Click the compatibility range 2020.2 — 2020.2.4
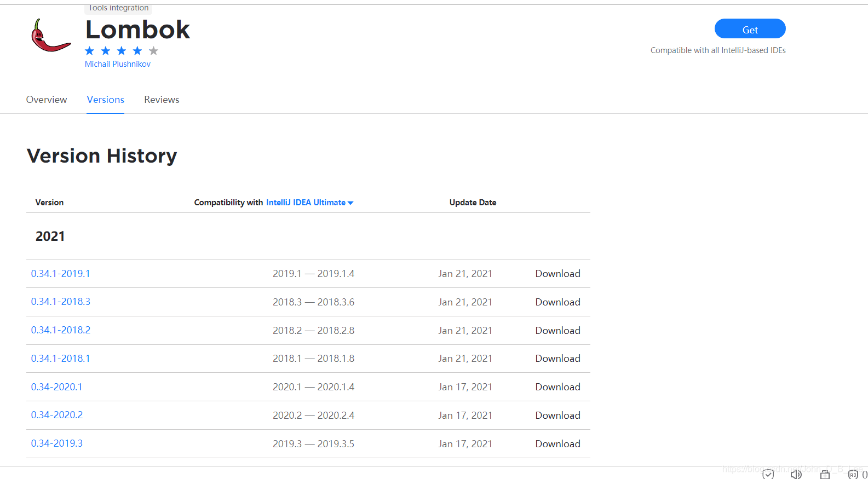The height and width of the screenshot is (479, 868). point(313,415)
